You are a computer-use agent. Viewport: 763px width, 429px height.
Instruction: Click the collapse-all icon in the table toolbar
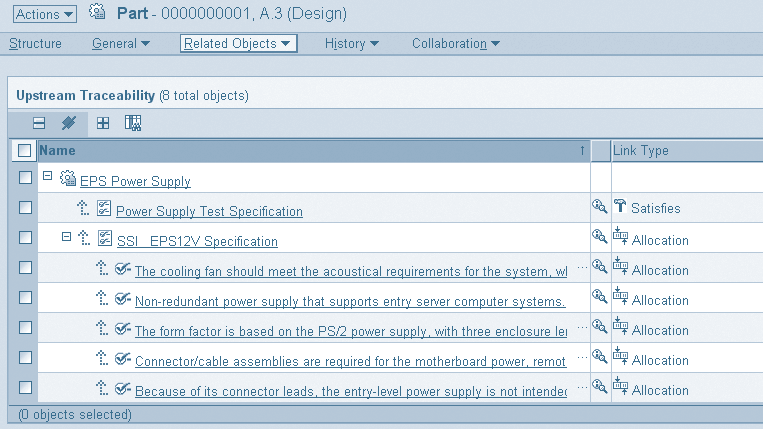click(39, 124)
